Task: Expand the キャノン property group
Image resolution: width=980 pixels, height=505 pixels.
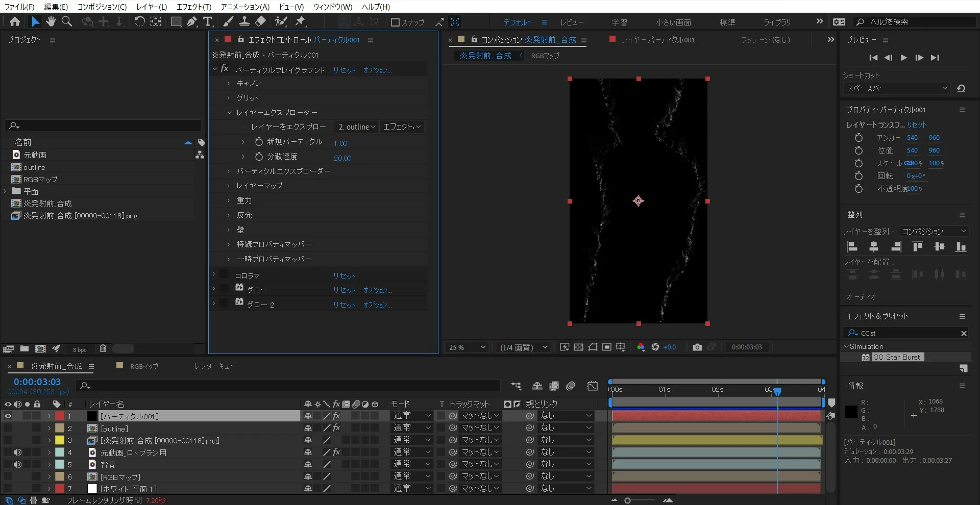Action: [229, 83]
